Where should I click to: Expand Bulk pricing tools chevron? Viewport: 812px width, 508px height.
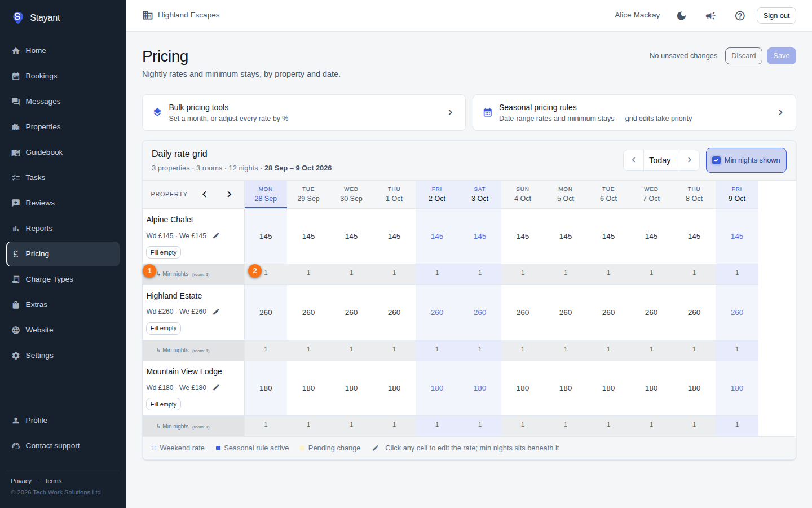pos(450,112)
